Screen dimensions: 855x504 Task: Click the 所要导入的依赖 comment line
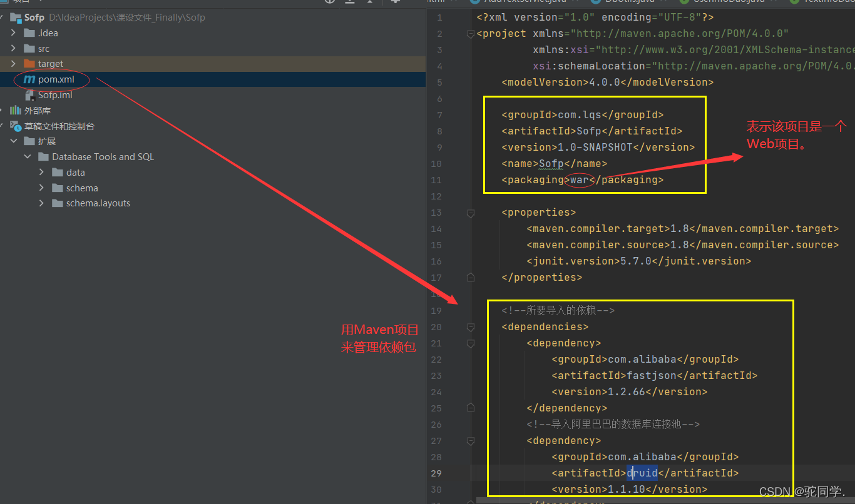coord(558,310)
